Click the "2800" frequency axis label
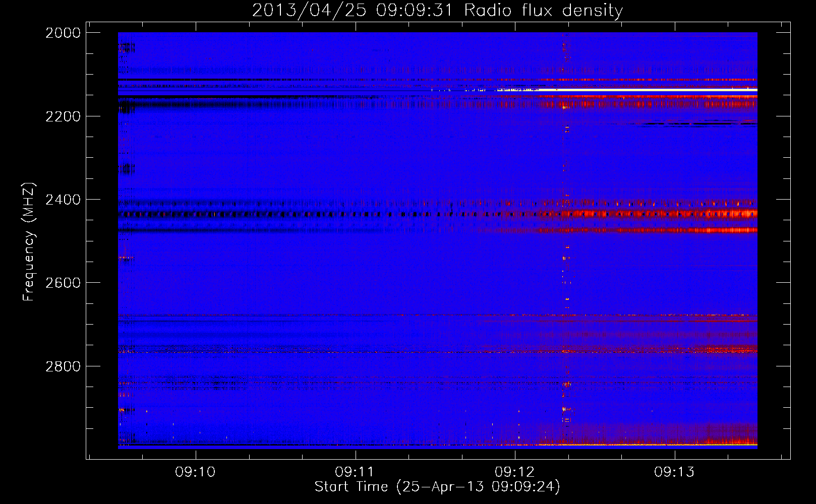The width and height of the screenshot is (816, 504). (63, 366)
